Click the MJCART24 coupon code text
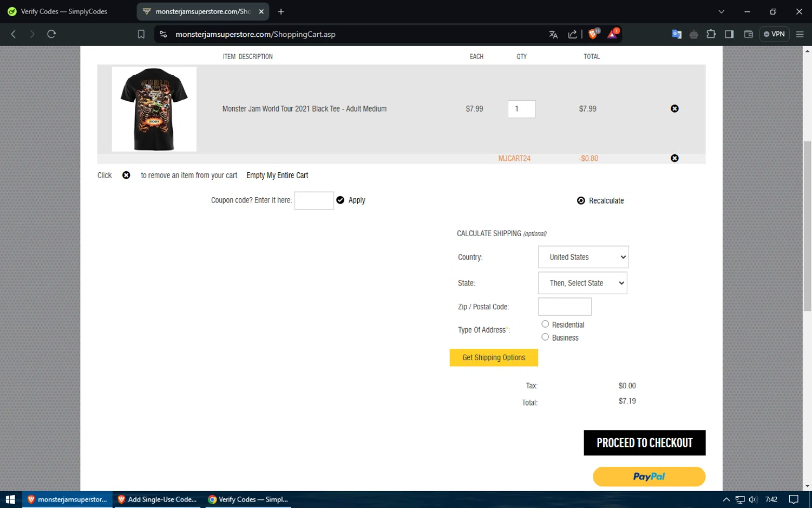Viewport: 812px width, 508px height. coord(514,159)
